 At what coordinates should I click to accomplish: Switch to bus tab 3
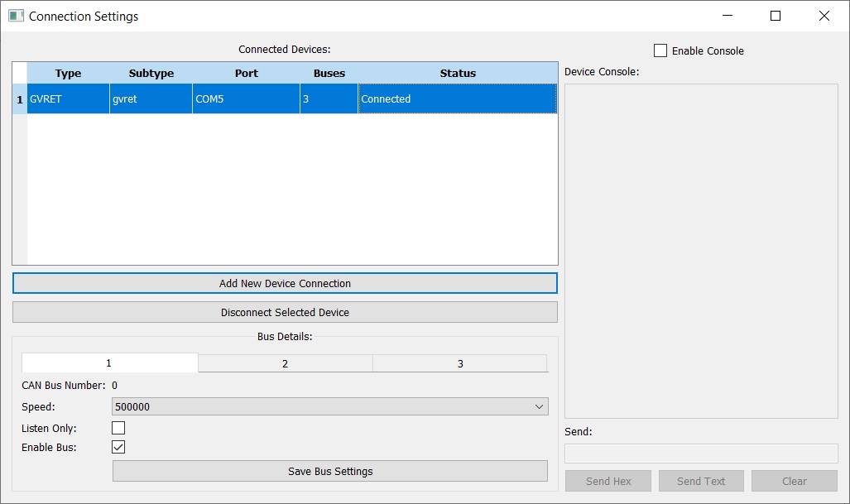click(x=460, y=363)
